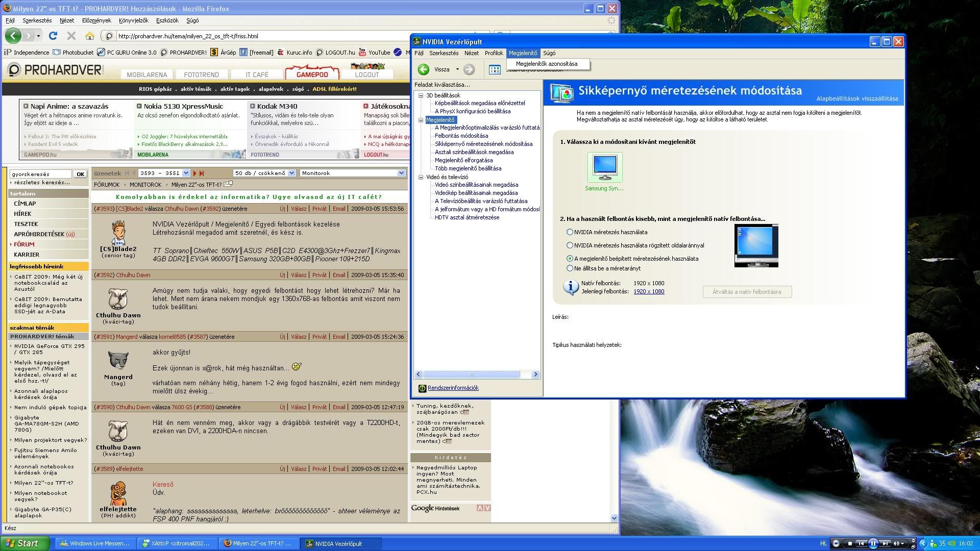Pause playback in taskbar media player
Image resolution: width=980 pixels, height=551 pixels.
(x=873, y=543)
